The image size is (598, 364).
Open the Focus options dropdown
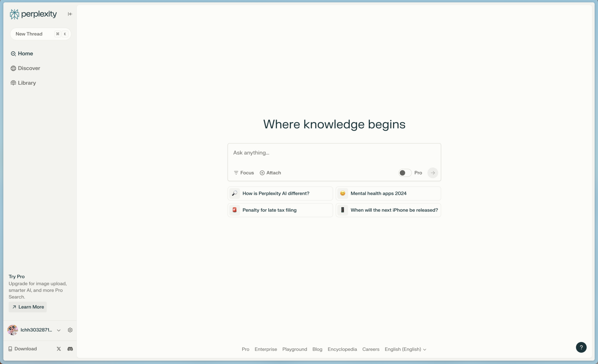(x=244, y=173)
